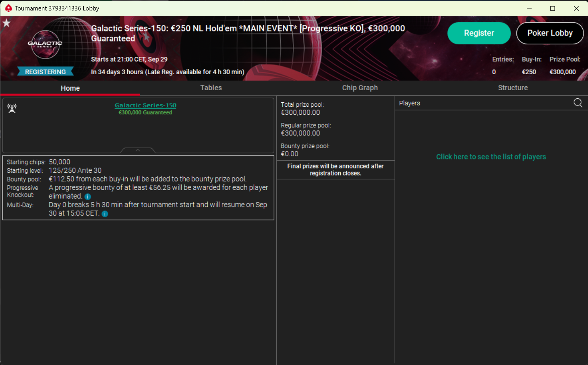The height and width of the screenshot is (365, 588).
Task: Open the Galactic Series-150 link
Action: (145, 105)
